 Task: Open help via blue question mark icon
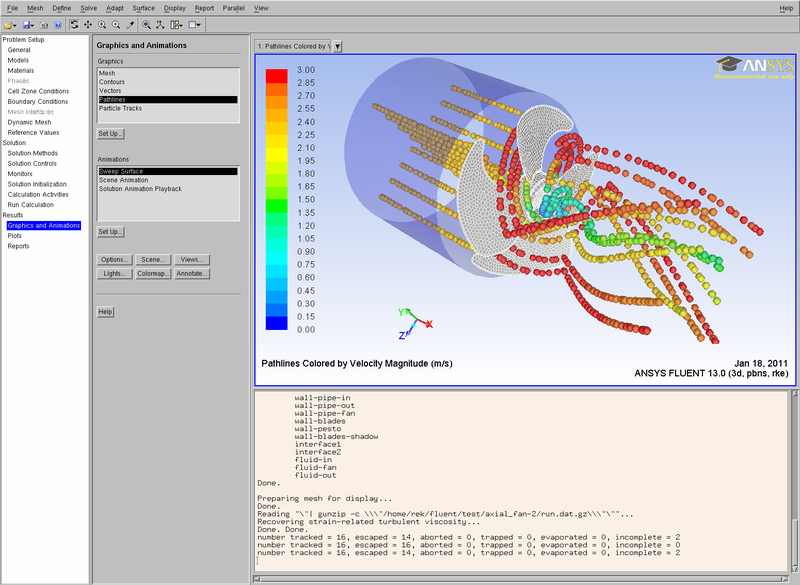(x=57, y=23)
